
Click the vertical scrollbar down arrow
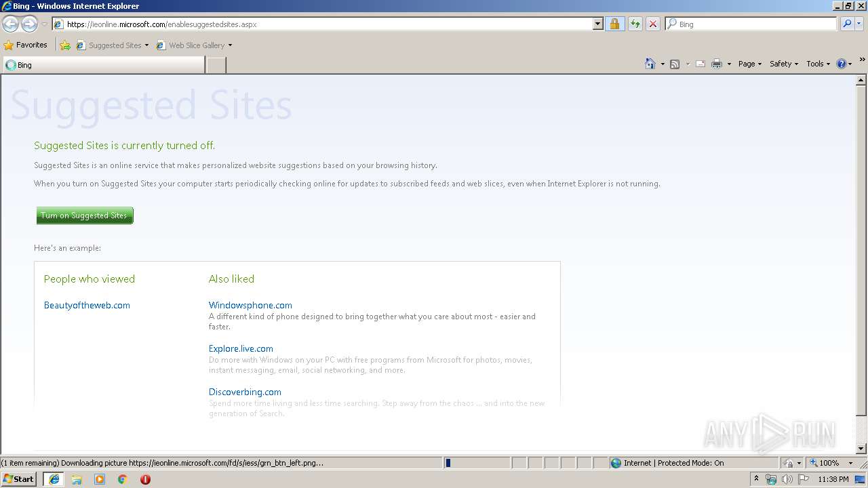pos(862,449)
